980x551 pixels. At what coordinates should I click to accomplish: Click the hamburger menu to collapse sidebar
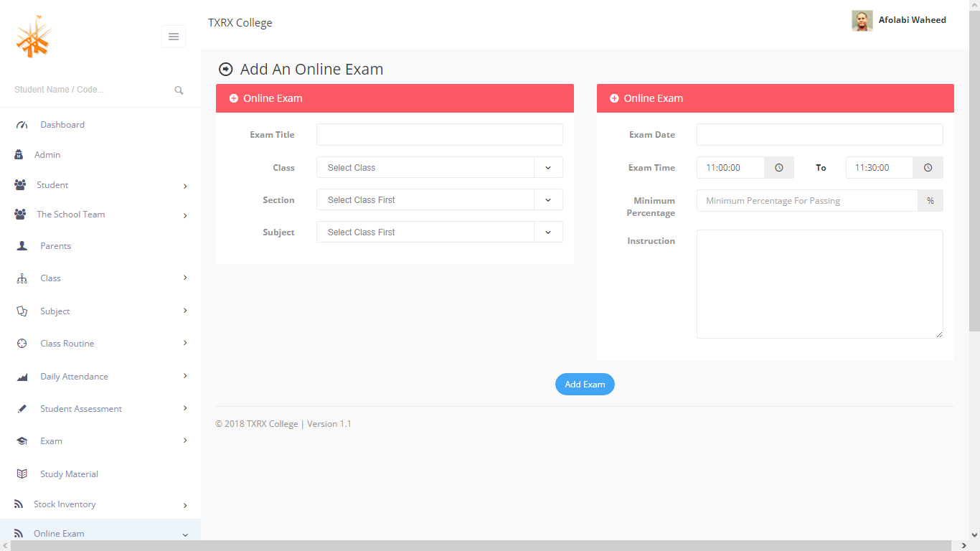tap(173, 36)
